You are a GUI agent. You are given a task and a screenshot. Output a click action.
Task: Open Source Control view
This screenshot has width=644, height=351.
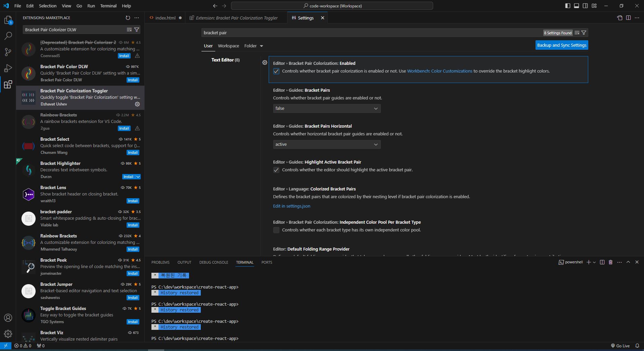point(8,52)
